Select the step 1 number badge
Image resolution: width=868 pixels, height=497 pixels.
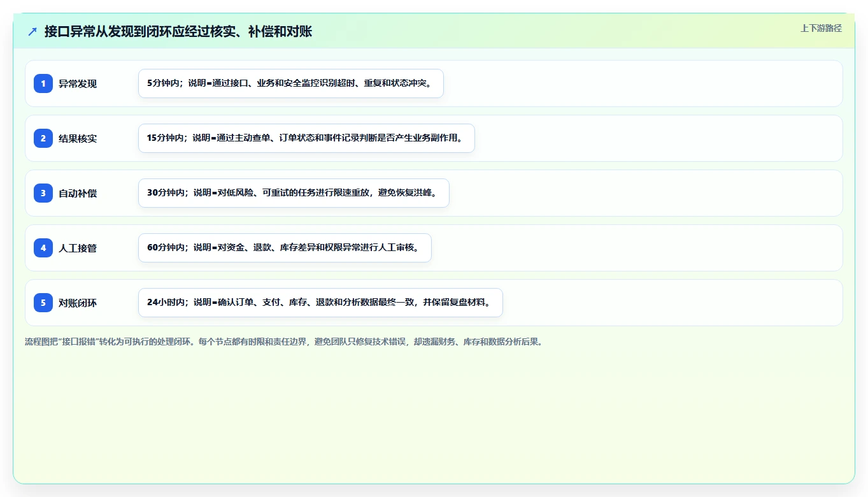click(x=43, y=83)
